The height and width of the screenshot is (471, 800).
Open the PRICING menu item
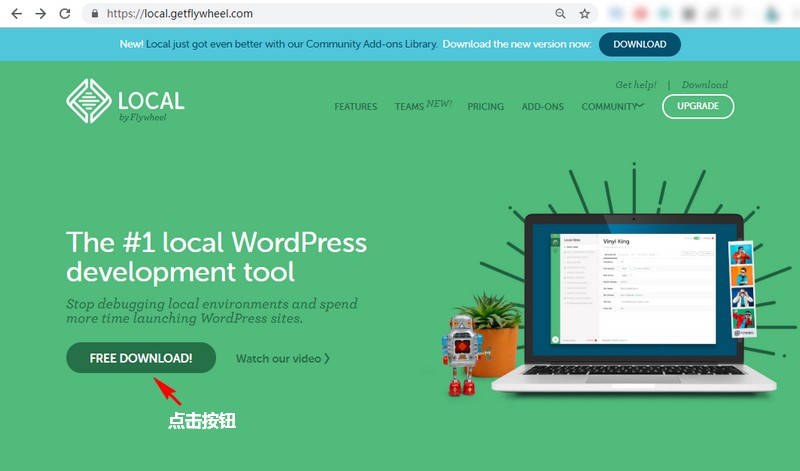485,107
